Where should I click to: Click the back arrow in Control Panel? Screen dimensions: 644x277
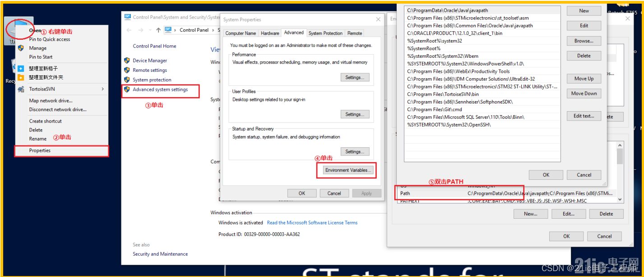pyautogui.click(x=129, y=30)
